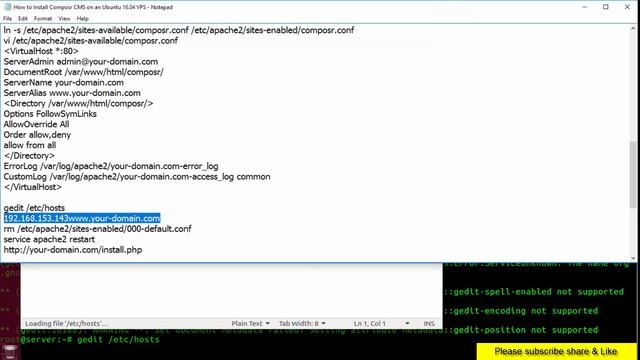The height and width of the screenshot is (360, 640).
Task: Click the empty gedit document editing area
Action: [231, 291]
